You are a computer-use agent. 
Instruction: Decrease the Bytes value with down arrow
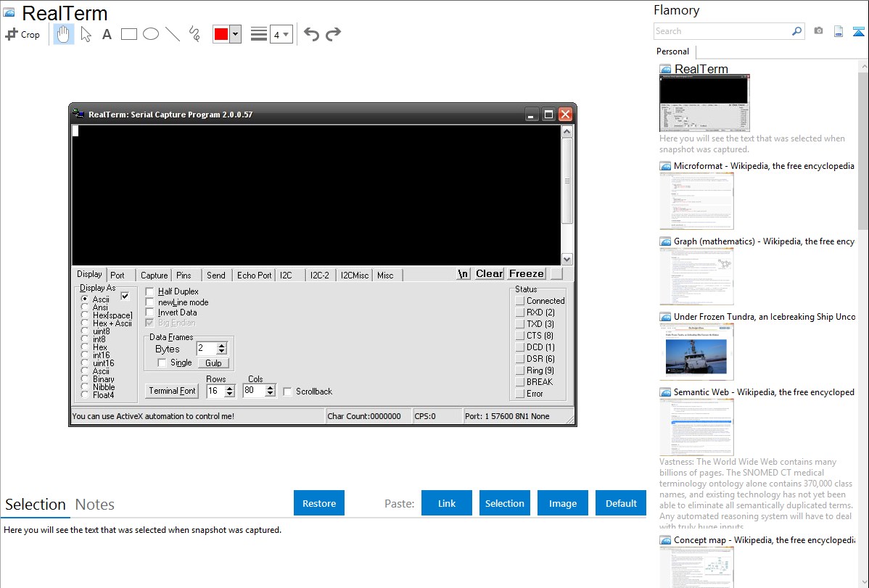pyautogui.click(x=222, y=352)
